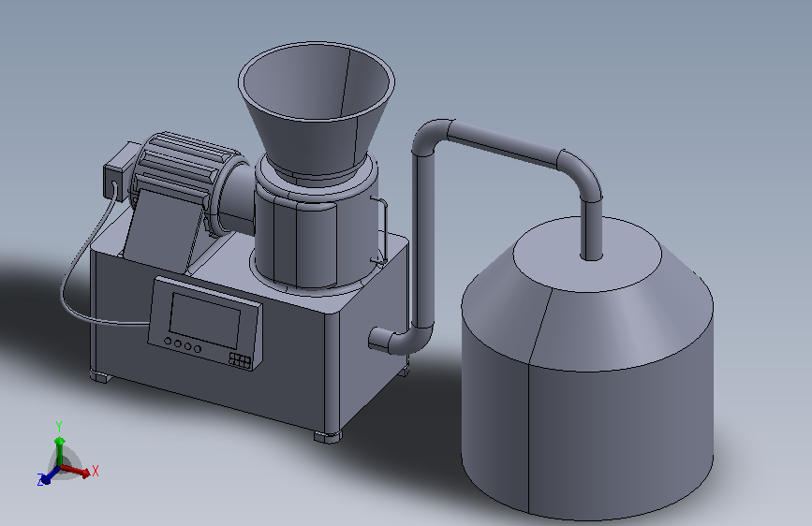The image size is (812, 526).
Task: Click the red X axis of the triad
Action: click(75, 470)
